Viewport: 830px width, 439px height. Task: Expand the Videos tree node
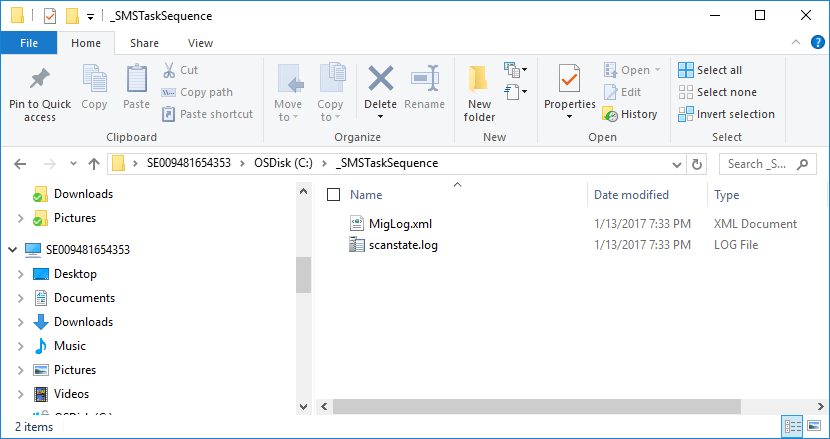[x=20, y=394]
